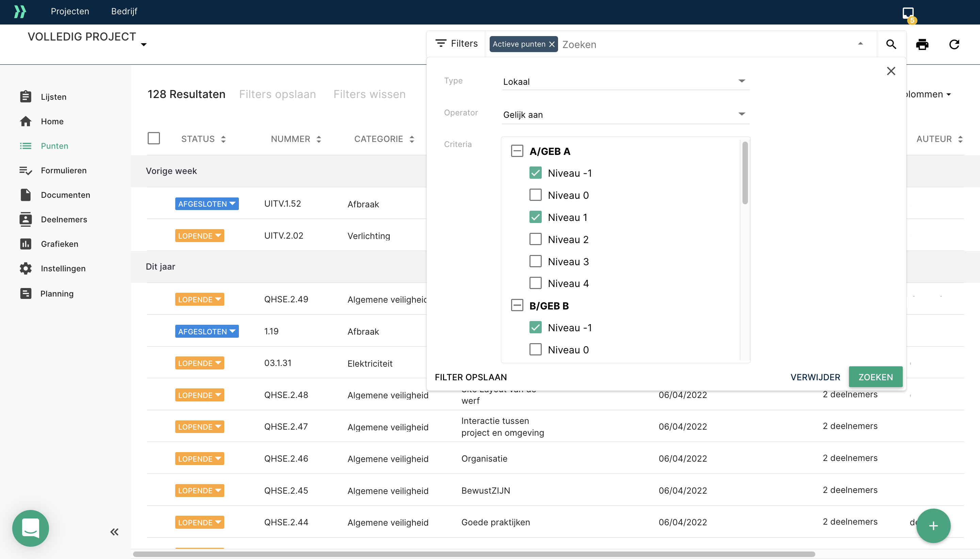Check Niveau 4 under A/GEB A
The image size is (980, 559).
pos(535,283)
